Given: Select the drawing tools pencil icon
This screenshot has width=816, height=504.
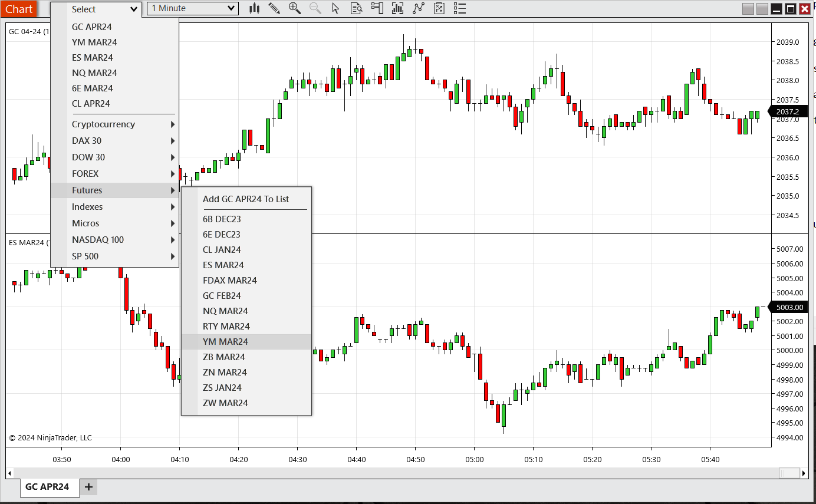Looking at the screenshot, I should (x=274, y=8).
